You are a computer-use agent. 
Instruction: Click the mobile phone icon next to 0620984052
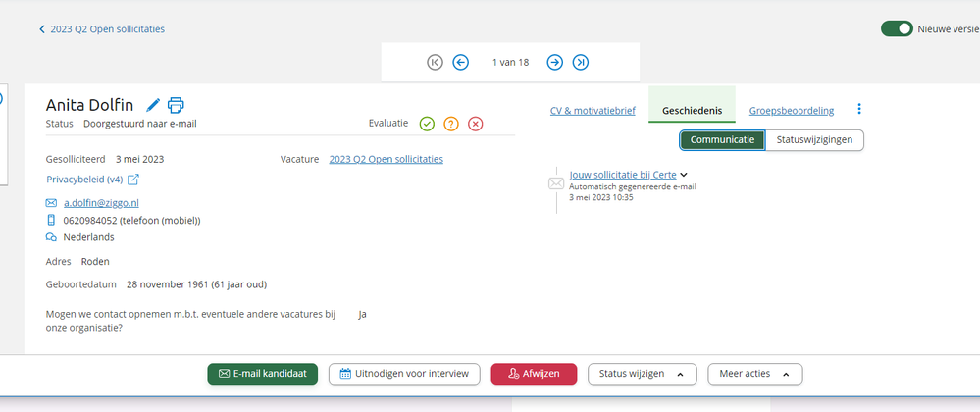51,220
